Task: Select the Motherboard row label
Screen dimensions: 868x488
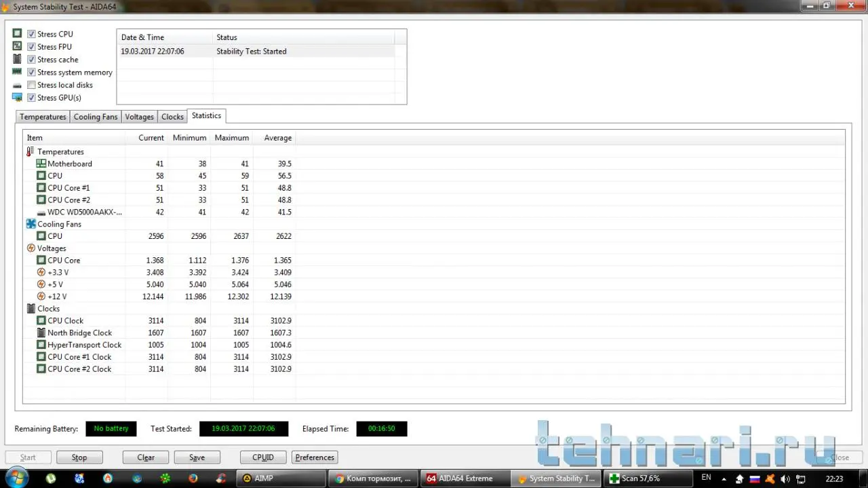Action: tap(70, 164)
